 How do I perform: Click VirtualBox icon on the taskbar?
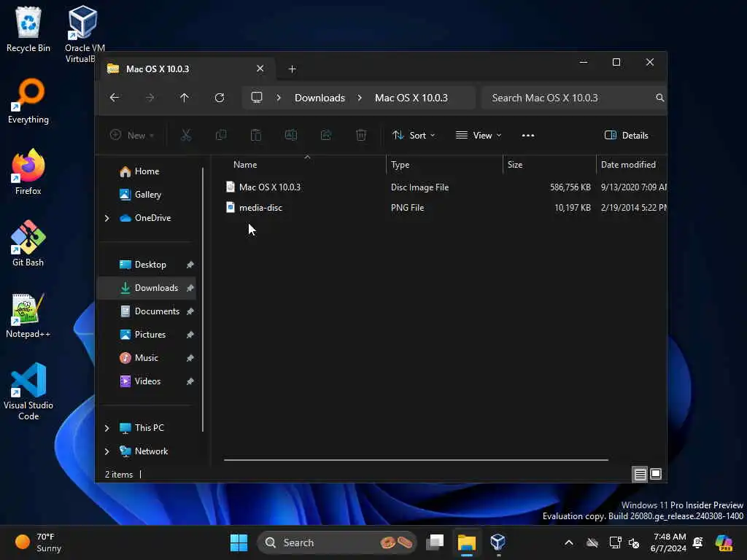498,542
